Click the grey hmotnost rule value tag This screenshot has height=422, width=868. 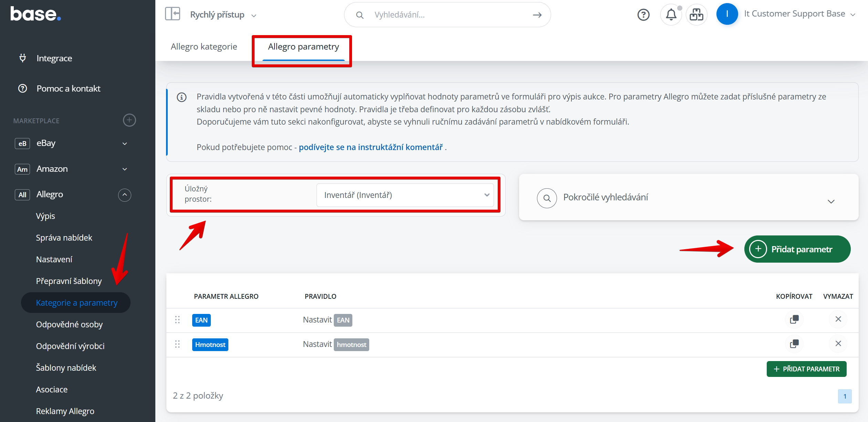pyautogui.click(x=351, y=345)
